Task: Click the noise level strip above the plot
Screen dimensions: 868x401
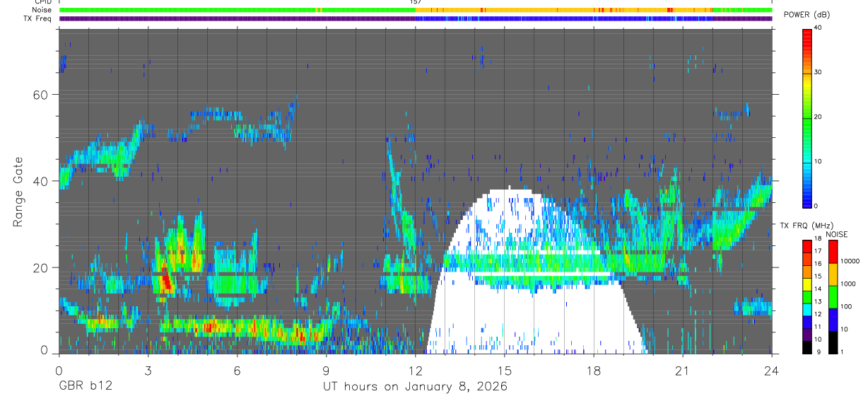Action: click(x=416, y=10)
